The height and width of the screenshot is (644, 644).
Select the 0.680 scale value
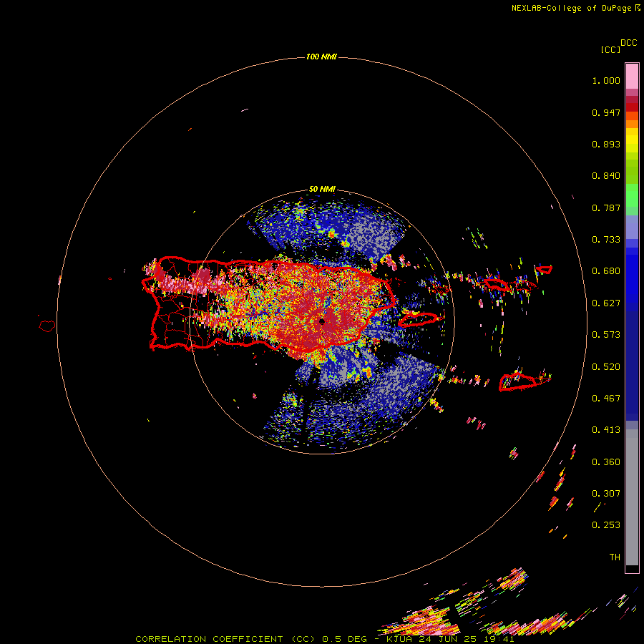[x=606, y=271]
